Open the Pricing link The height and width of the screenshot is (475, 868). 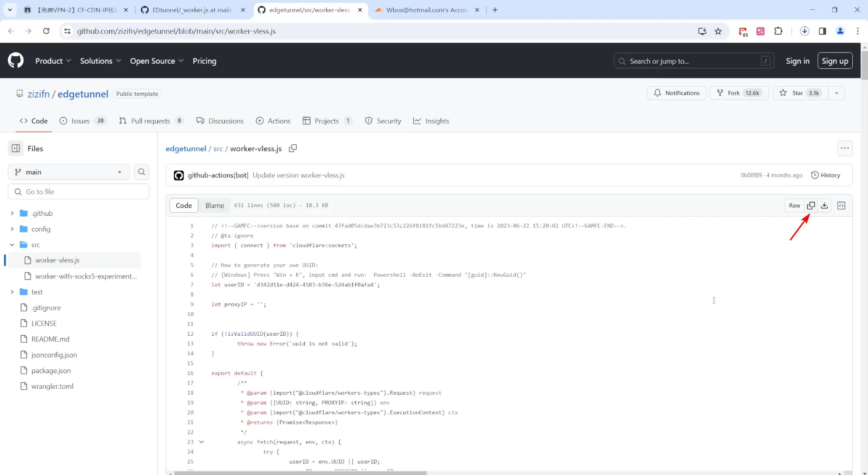click(x=204, y=61)
